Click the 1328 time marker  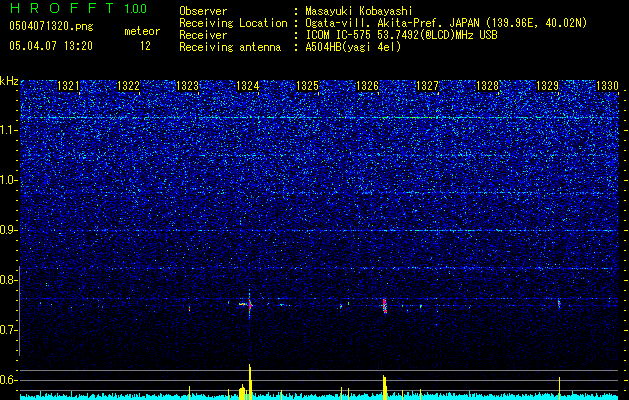coord(487,86)
